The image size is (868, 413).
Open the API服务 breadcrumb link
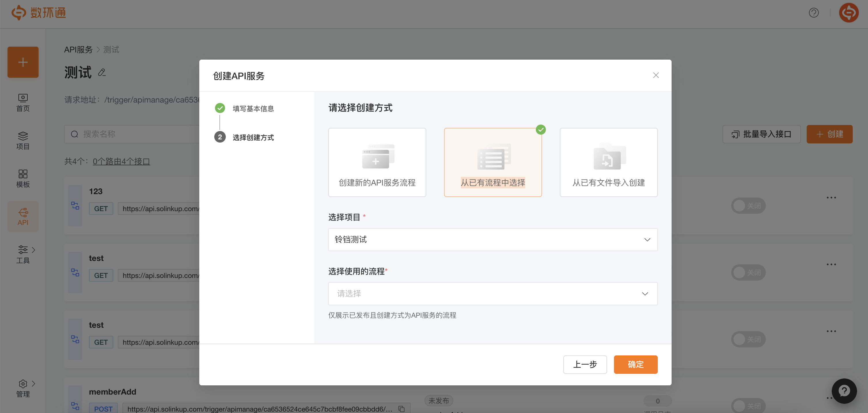[78, 50]
